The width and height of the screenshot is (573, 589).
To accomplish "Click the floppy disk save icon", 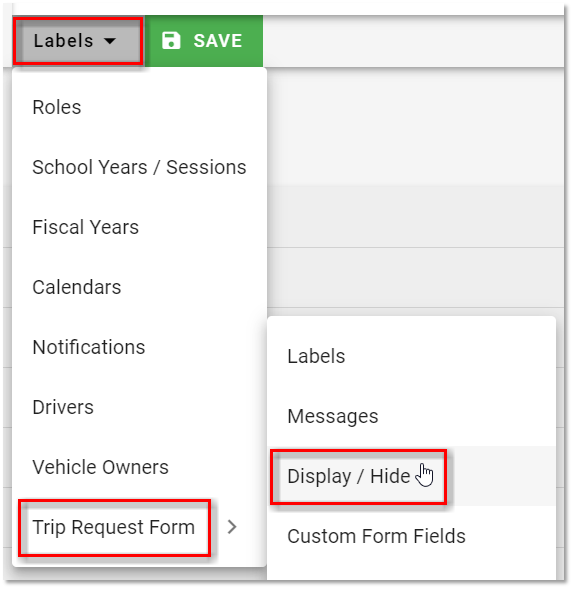I will [171, 41].
